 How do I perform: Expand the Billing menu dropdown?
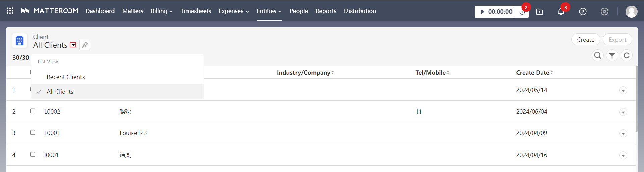[x=161, y=11]
